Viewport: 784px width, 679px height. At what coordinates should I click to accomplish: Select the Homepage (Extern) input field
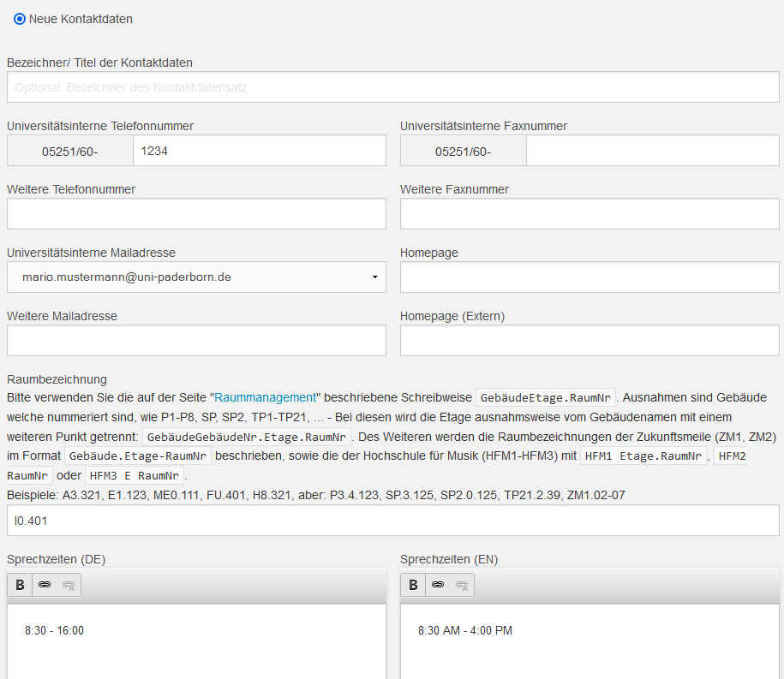(589, 341)
